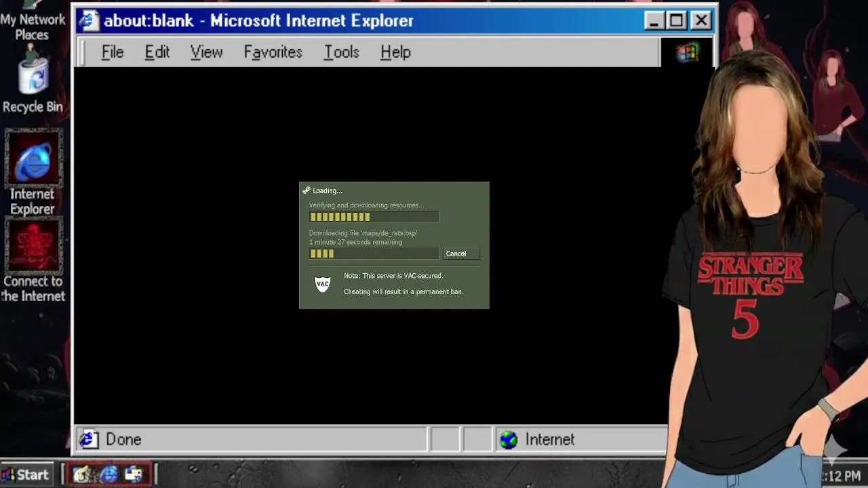Click the page icon next to Done
The width and height of the screenshot is (868, 488).
click(88, 440)
